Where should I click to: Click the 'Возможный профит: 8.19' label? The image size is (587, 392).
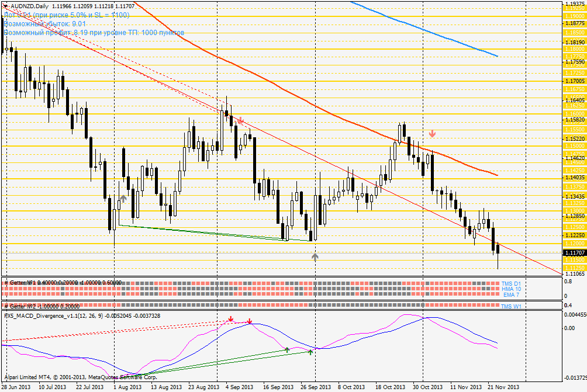[94, 33]
